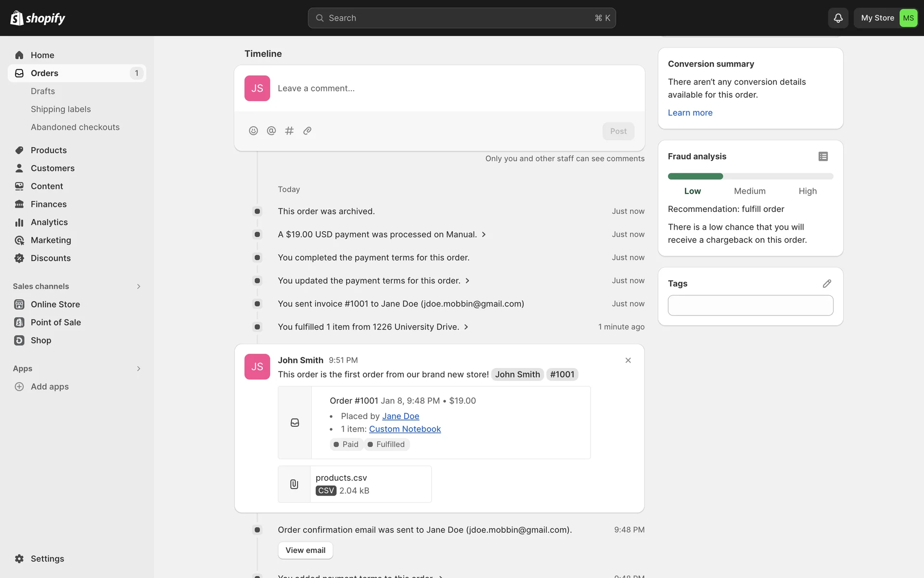This screenshot has width=924, height=578.
Task: Dismiss John Smith's comment with X
Action: [628, 360]
